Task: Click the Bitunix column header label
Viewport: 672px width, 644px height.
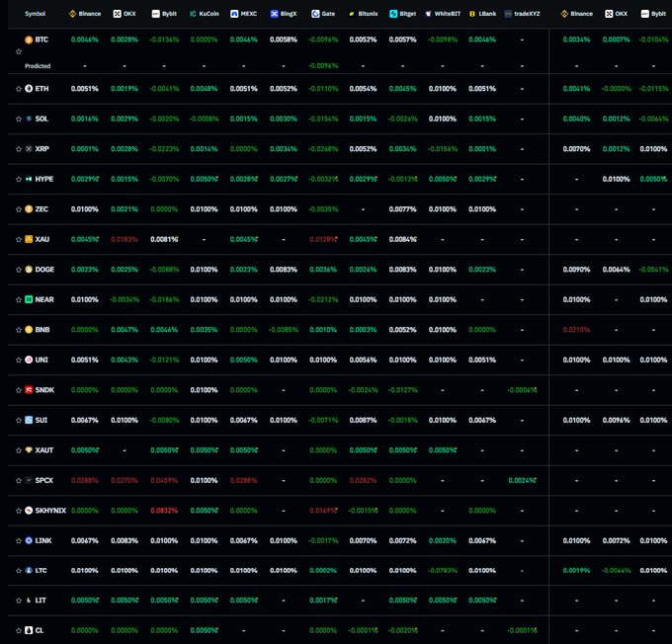Action: pyautogui.click(x=369, y=14)
